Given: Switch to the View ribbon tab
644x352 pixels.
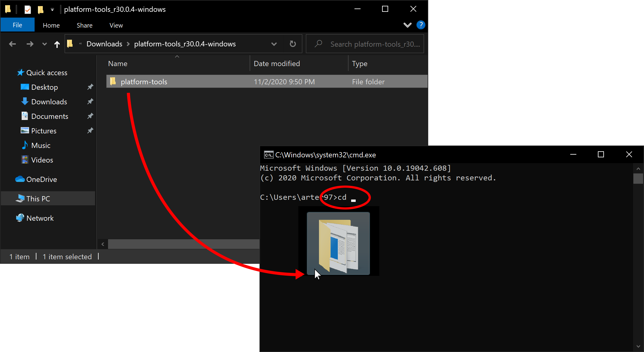Looking at the screenshot, I should tap(116, 25).
